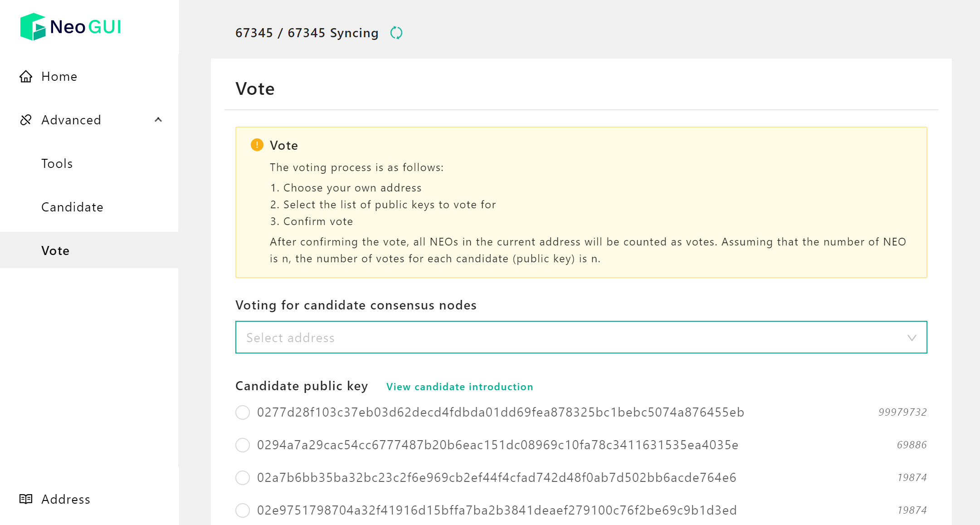Click the Neo GUI logo icon
This screenshot has width=980, height=525.
click(x=33, y=27)
